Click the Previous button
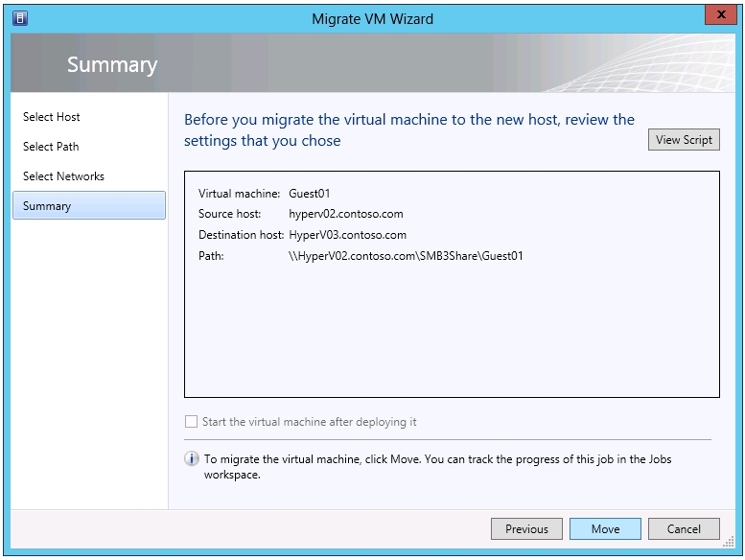The image size is (745, 560). 526,529
